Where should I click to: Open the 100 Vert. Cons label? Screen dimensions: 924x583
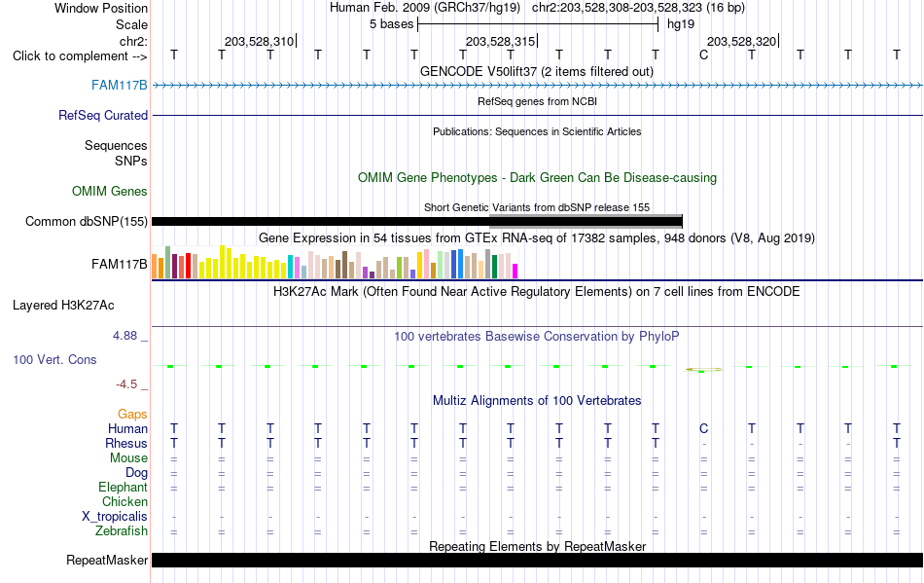point(54,359)
